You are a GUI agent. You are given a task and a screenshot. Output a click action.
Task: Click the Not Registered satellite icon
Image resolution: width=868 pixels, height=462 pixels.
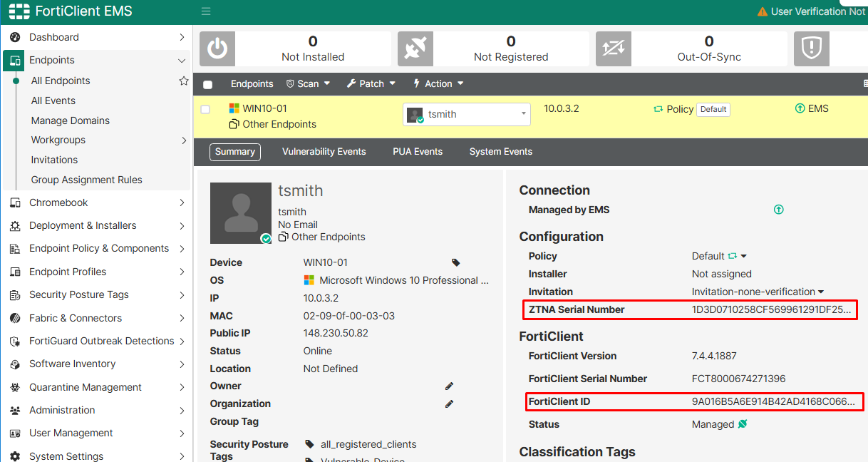(415, 48)
